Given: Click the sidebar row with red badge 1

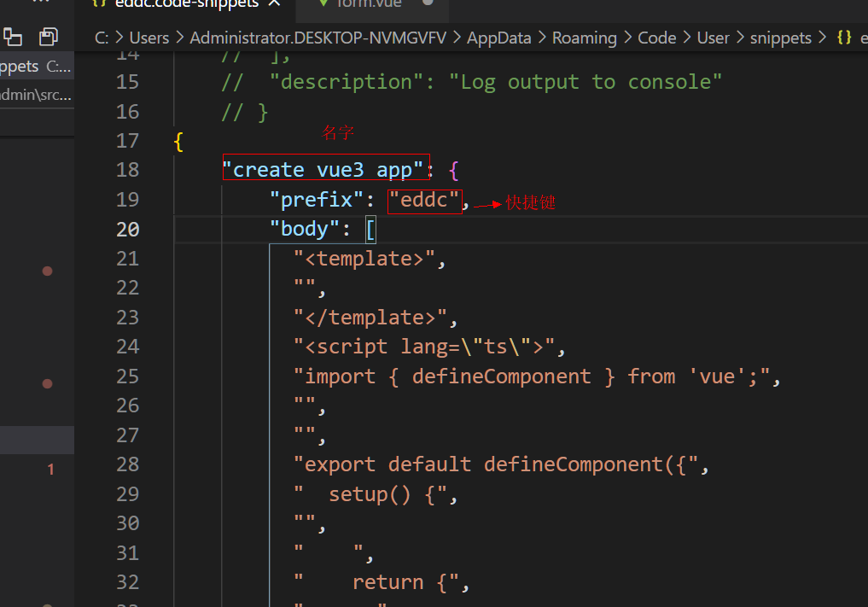Looking at the screenshot, I should (x=37, y=469).
